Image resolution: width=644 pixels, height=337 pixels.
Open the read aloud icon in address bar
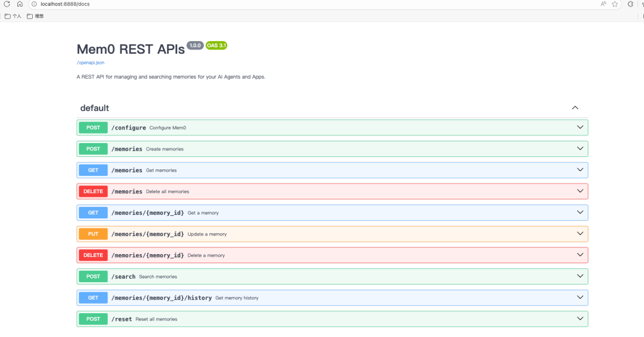[x=603, y=4]
